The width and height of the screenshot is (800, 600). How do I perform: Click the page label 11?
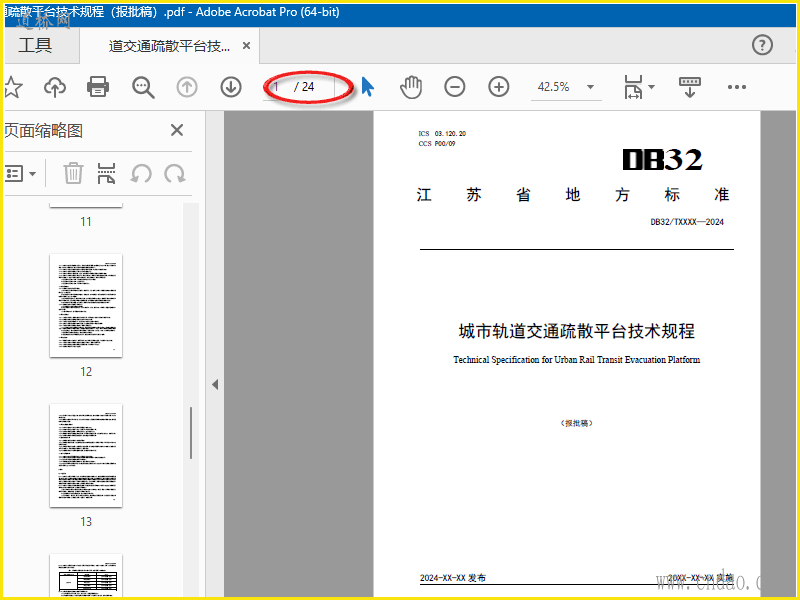coord(86,222)
